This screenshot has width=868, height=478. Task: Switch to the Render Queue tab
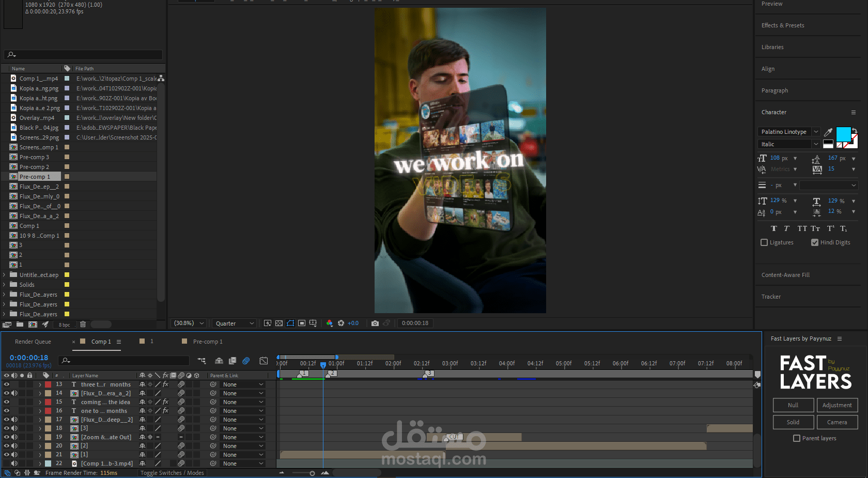coord(33,342)
